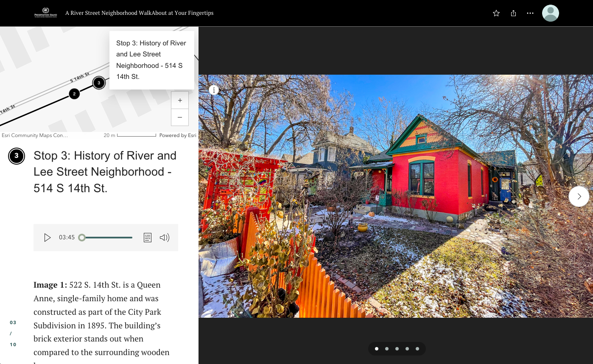The height and width of the screenshot is (364, 593).
Task: Select map marker number 2
Action: (74, 94)
